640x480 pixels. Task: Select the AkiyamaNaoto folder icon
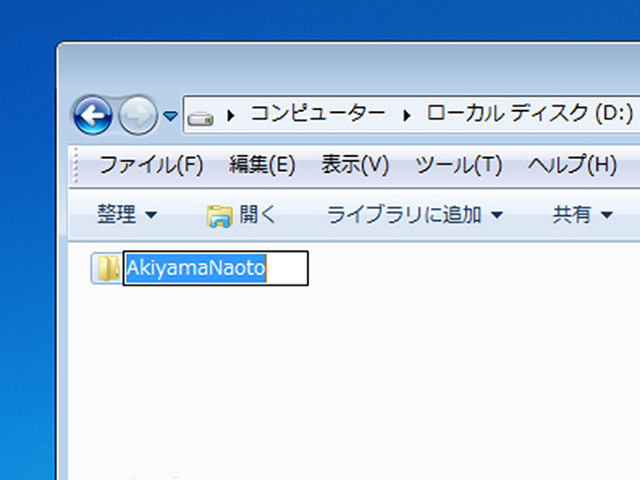coord(108,268)
